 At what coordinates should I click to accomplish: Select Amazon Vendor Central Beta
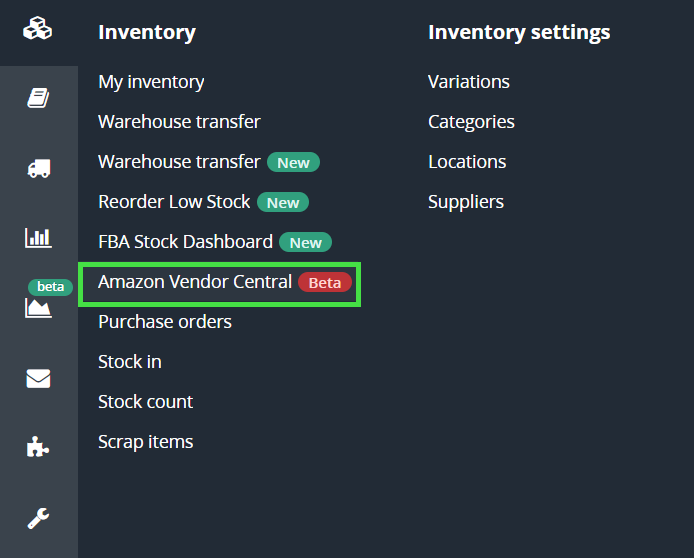[195, 282]
